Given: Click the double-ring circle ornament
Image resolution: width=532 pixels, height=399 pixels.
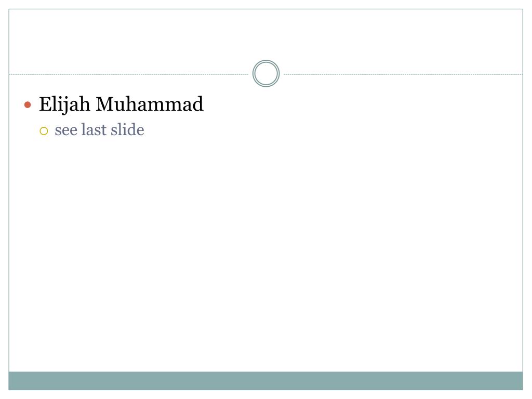Looking at the screenshot, I should click(266, 74).
